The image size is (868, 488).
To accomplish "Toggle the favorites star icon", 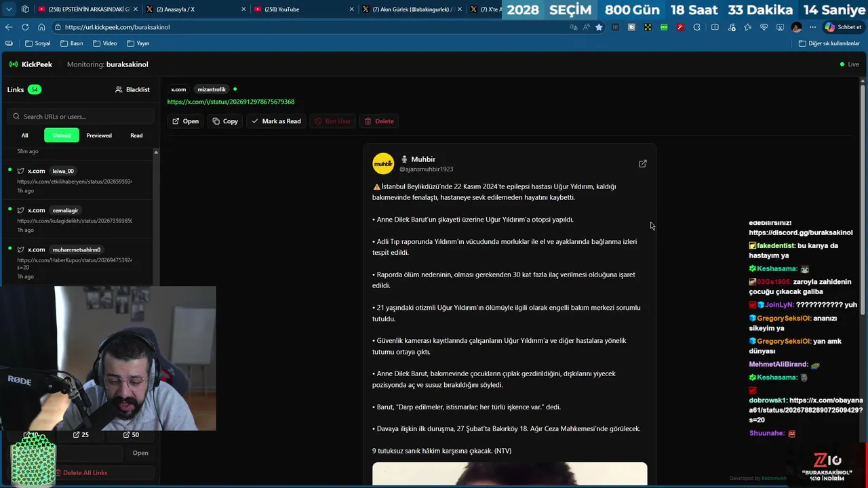I will click(x=599, y=27).
